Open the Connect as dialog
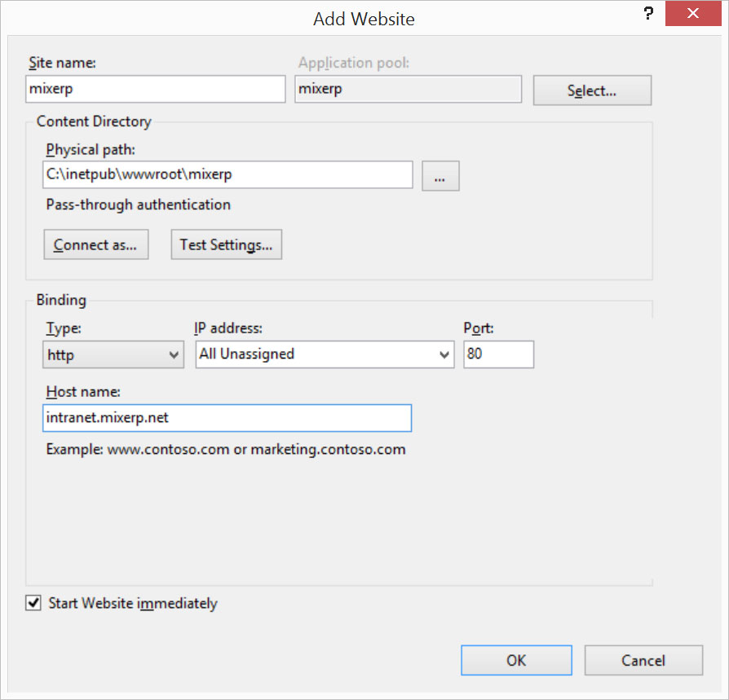The image size is (729, 700). 95,244
